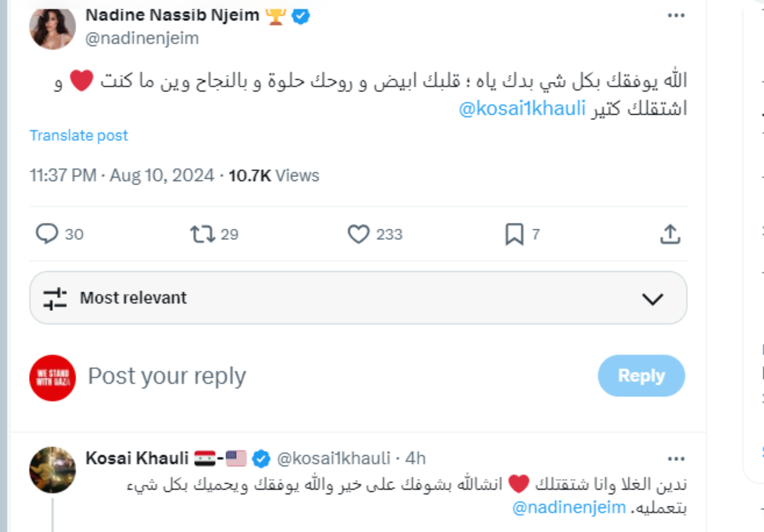Bookmark the post by Nadine Nassib Njeim
The image size is (764, 532).
[x=514, y=234]
